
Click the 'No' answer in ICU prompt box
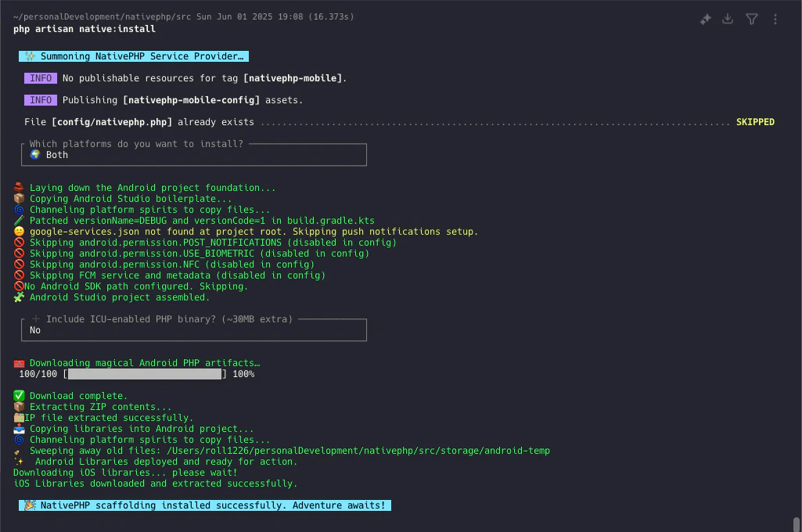click(x=34, y=330)
